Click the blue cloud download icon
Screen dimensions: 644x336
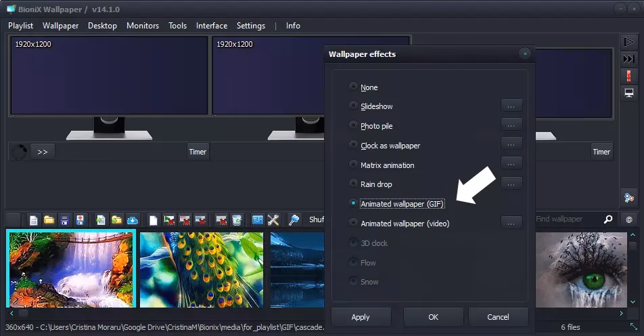[133, 220]
